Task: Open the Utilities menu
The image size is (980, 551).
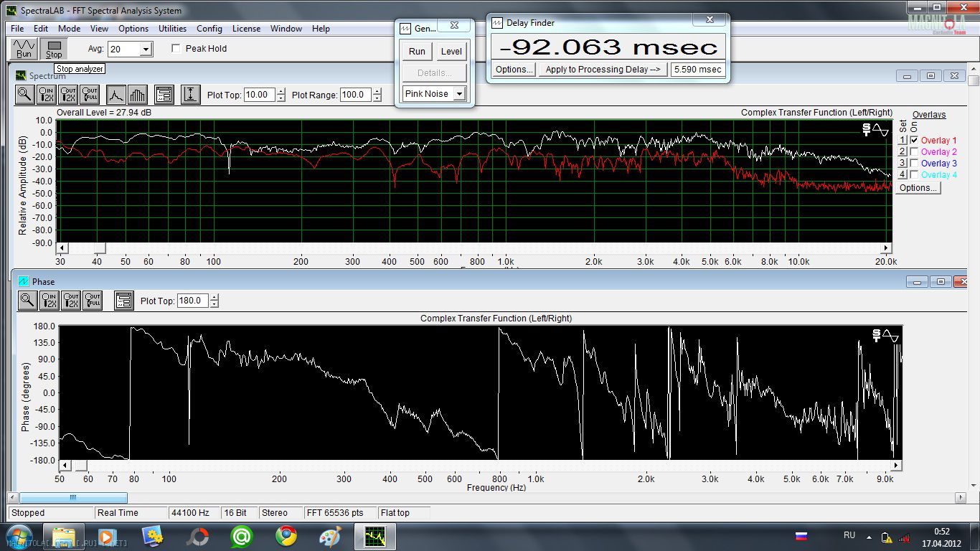Action: coord(173,29)
